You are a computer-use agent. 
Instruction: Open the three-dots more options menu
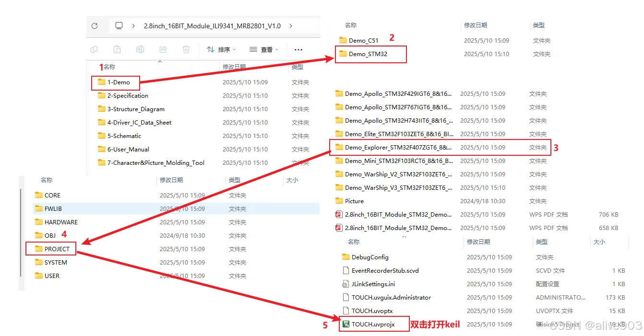point(298,49)
